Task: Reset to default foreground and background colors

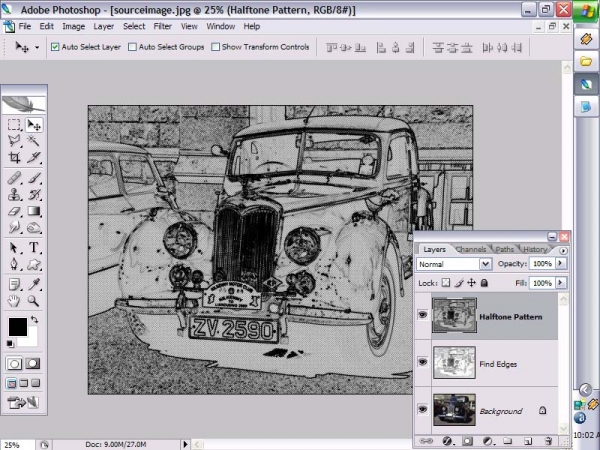Action: click(10, 344)
